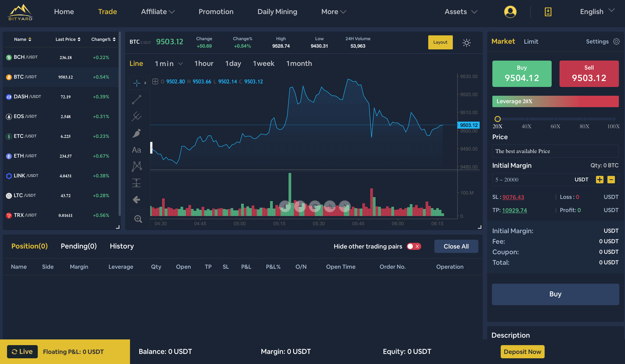Expand the More dropdown menu
The width and height of the screenshot is (625, 364).
[x=334, y=12]
